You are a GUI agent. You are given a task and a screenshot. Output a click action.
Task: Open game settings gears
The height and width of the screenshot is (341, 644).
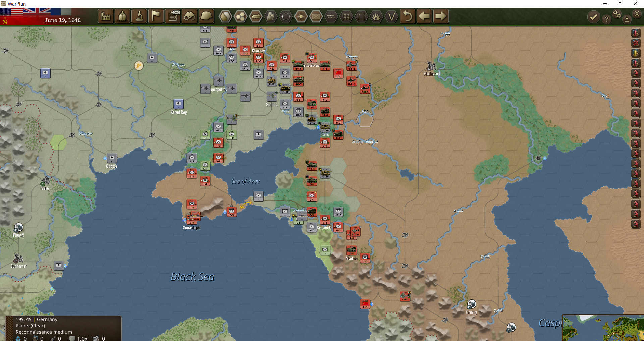(617, 14)
